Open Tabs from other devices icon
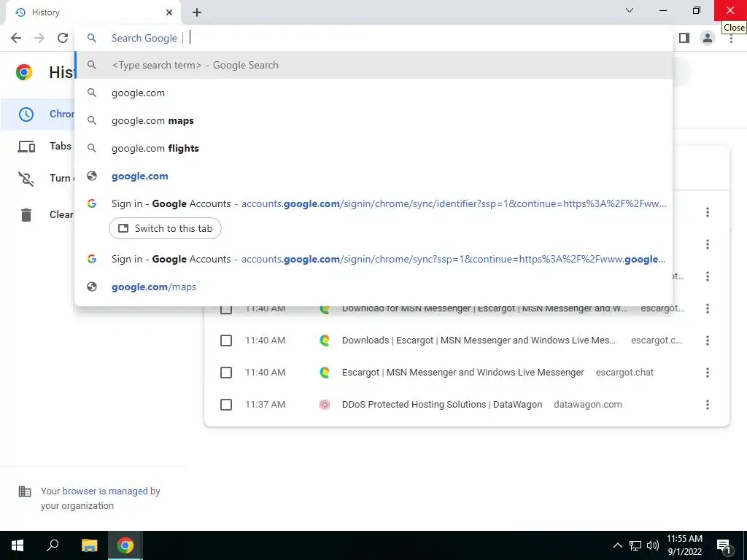Viewport: 747px width, 560px height. point(26,146)
